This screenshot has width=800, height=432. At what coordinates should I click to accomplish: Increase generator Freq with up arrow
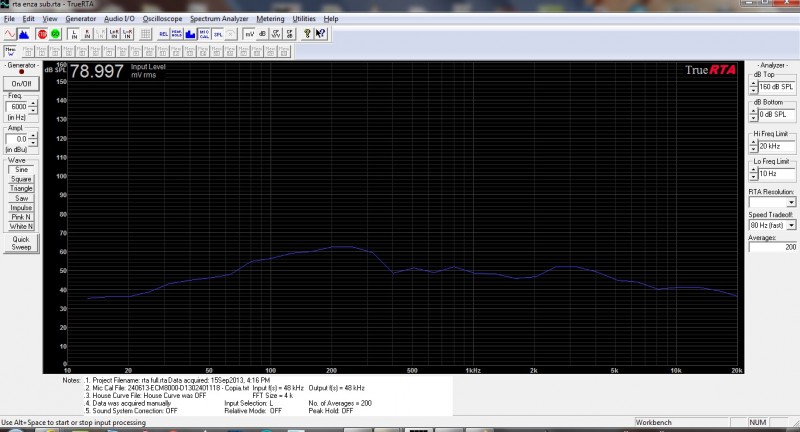[x=33, y=104]
